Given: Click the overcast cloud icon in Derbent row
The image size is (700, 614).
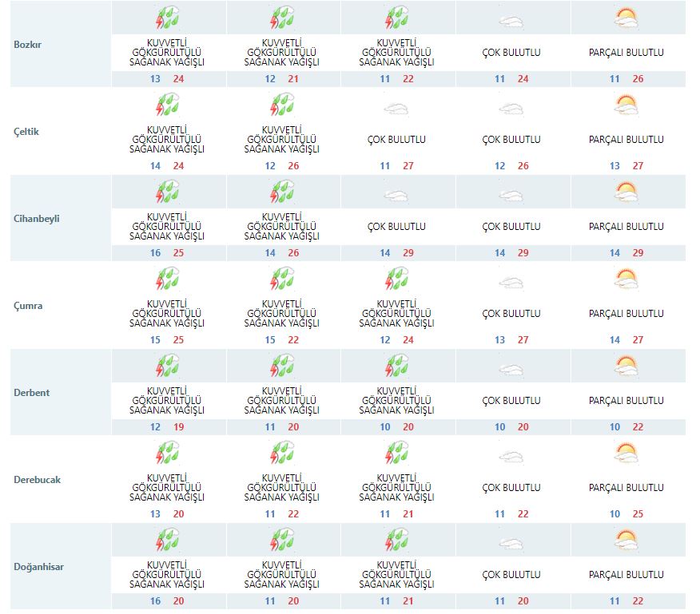Looking at the screenshot, I should (x=511, y=369).
